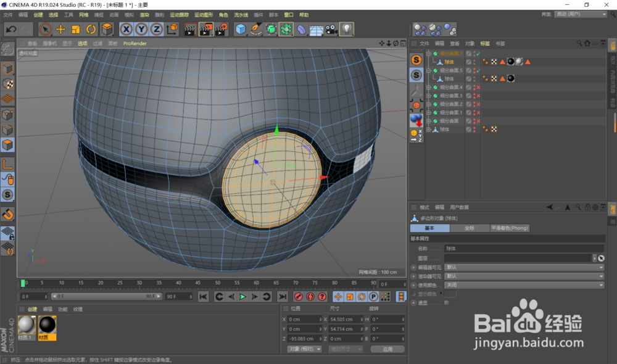Click the orange S icon beside Object Manager
Screen dimensions: 617x364
(x=416, y=60)
